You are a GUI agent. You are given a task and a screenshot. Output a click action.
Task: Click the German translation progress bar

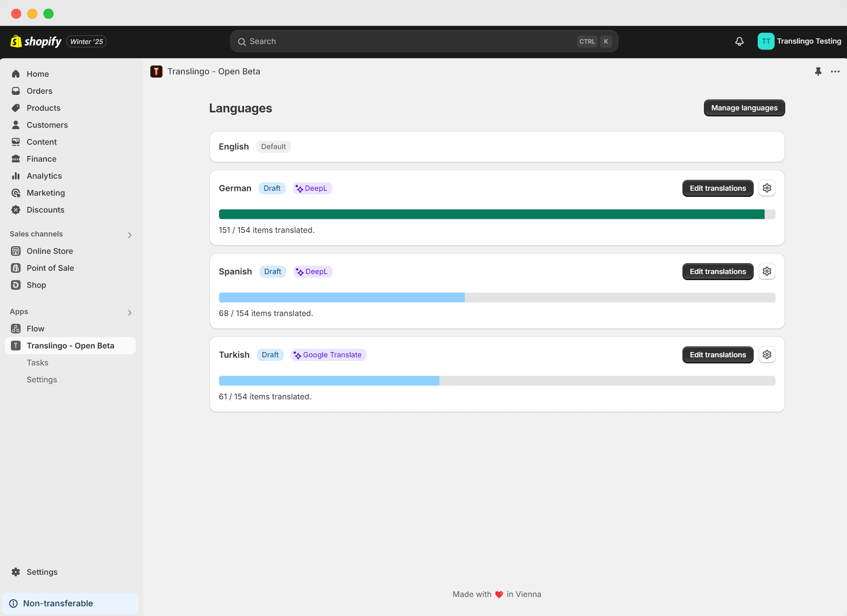tap(497, 214)
